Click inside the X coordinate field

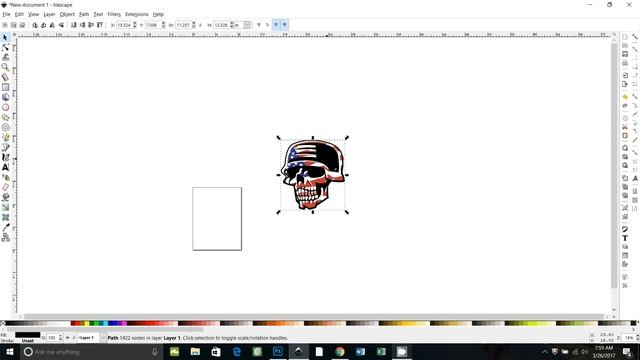point(124,25)
